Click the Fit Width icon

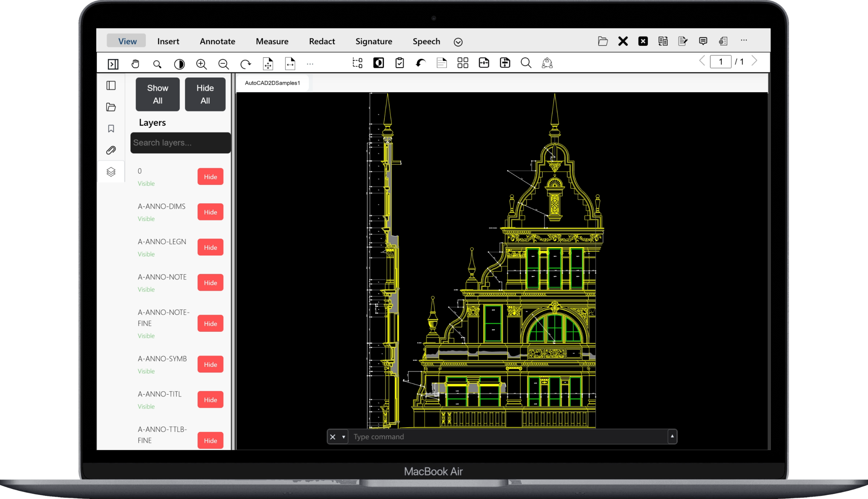(290, 64)
